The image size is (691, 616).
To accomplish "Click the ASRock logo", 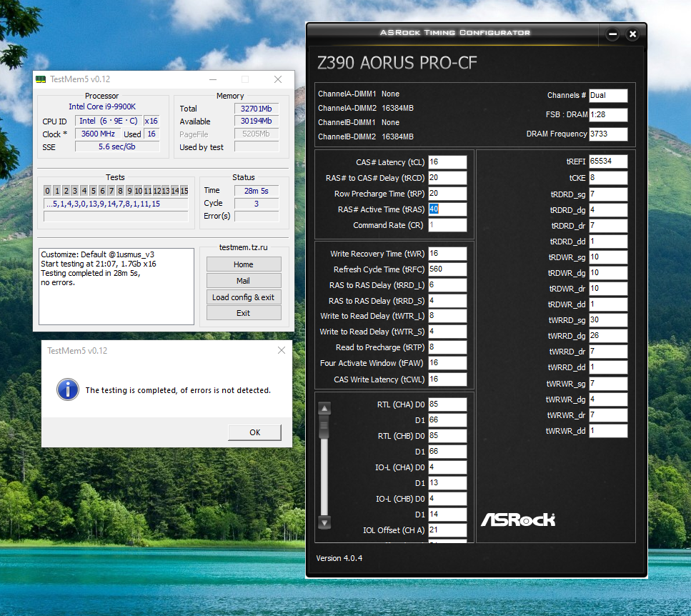I will click(518, 520).
